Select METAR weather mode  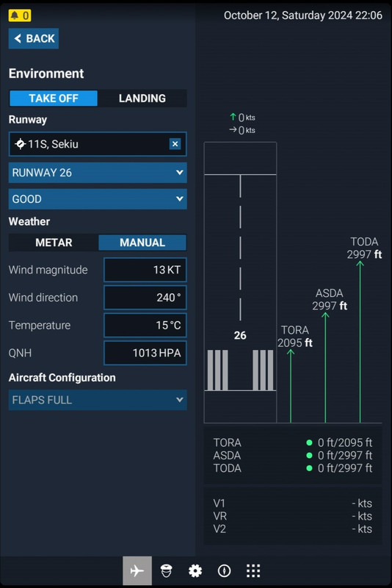pyautogui.click(x=54, y=243)
